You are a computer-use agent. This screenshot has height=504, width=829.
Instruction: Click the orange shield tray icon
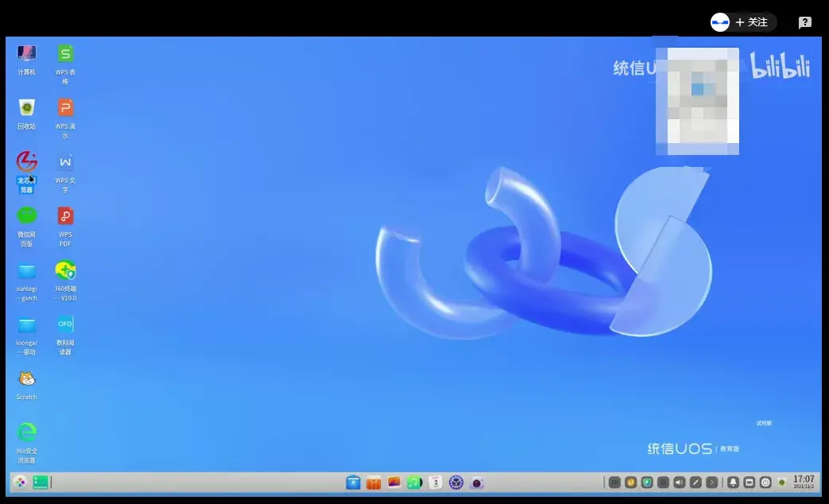(631, 483)
